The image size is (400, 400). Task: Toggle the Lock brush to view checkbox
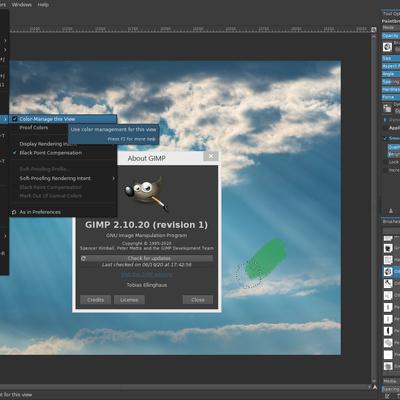pyautogui.click(x=385, y=162)
